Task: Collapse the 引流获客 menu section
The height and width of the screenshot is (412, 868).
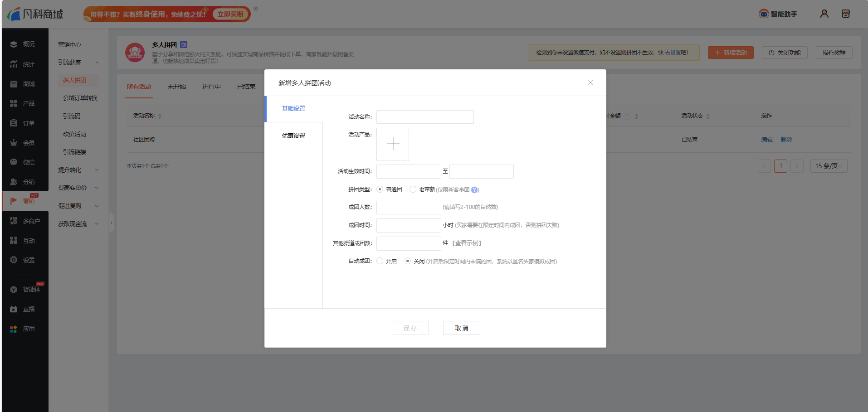Action: (78, 62)
